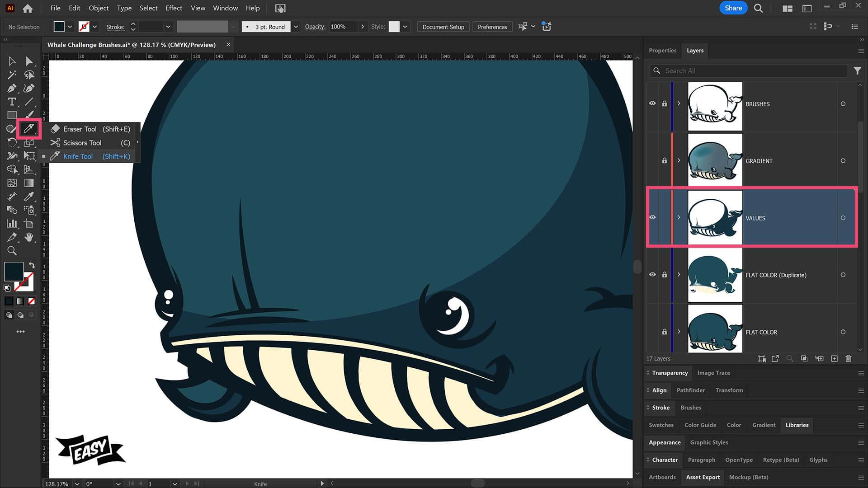The height and width of the screenshot is (488, 868).
Task: Select the Lasso tool
Action: pyautogui.click(x=29, y=75)
